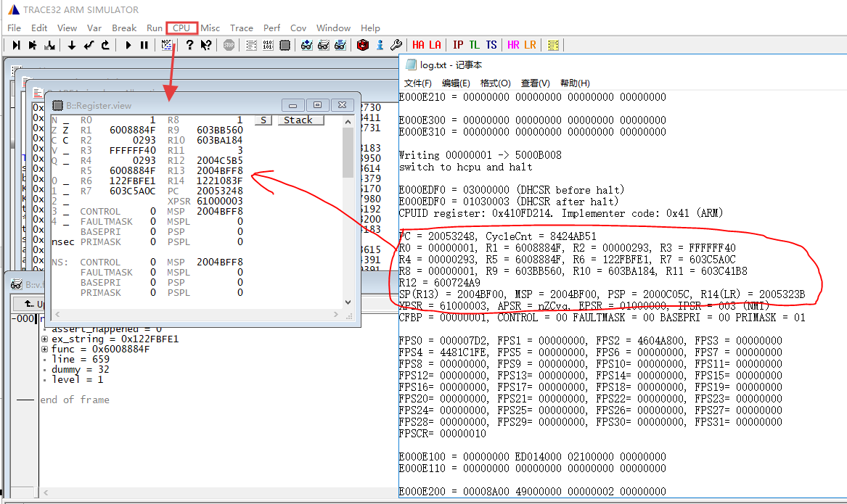Click Register.view vertical scrollbar up arrow

coord(348,122)
